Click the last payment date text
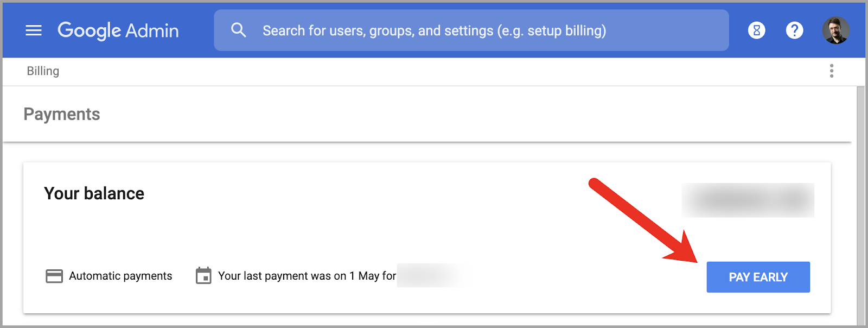Screen dimensions: 868x328 307,276
